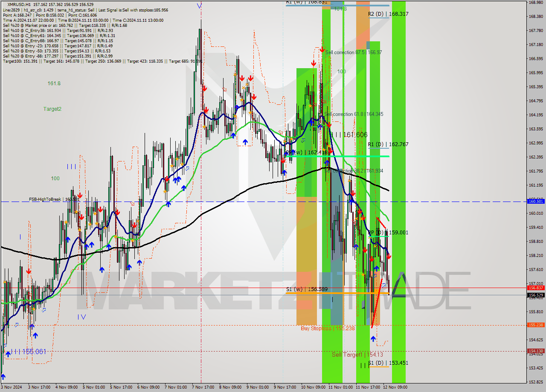Click the 'FSB-HighToBreak | 160.501' label

click(54, 199)
